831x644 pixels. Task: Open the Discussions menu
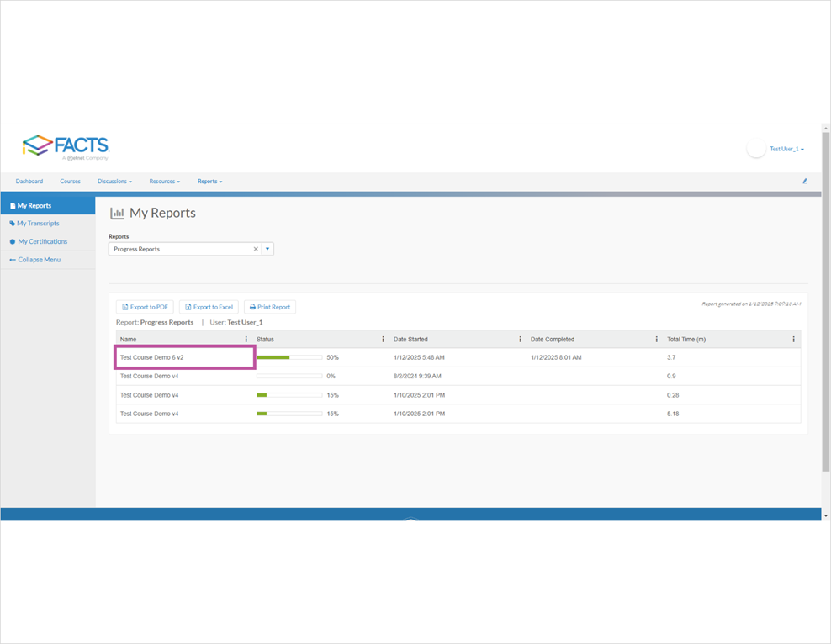click(114, 181)
